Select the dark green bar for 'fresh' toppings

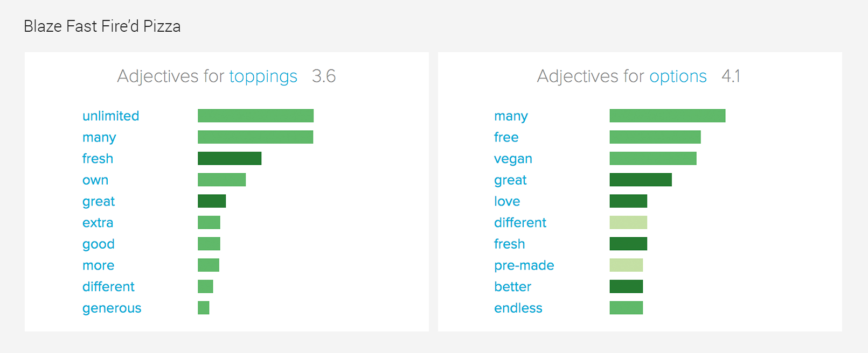pyautogui.click(x=230, y=158)
